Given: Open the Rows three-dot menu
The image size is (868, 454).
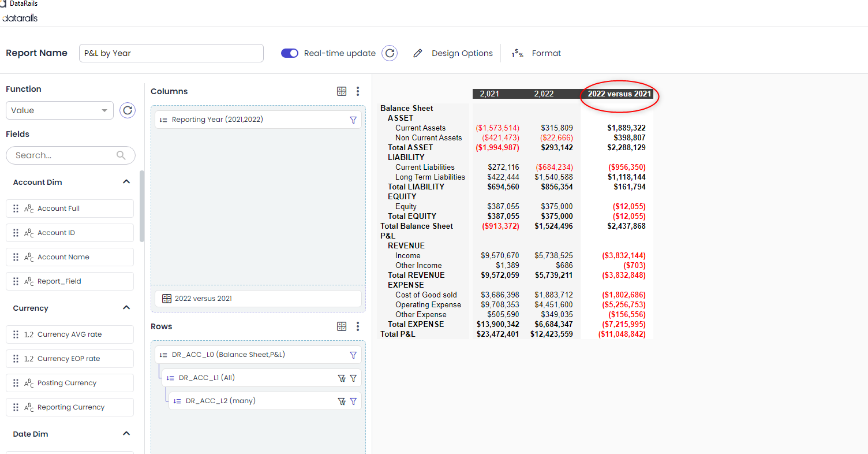Looking at the screenshot, I should click(358, 326).
